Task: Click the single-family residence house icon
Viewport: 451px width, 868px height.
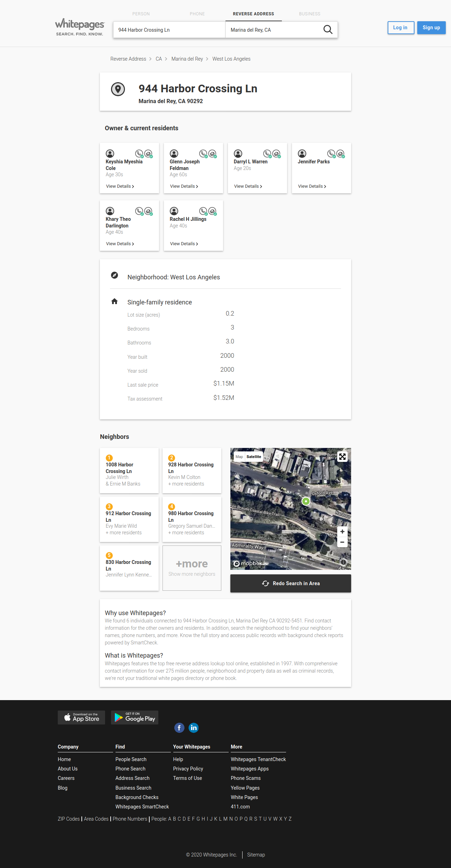Action: (x=114, y=301)
